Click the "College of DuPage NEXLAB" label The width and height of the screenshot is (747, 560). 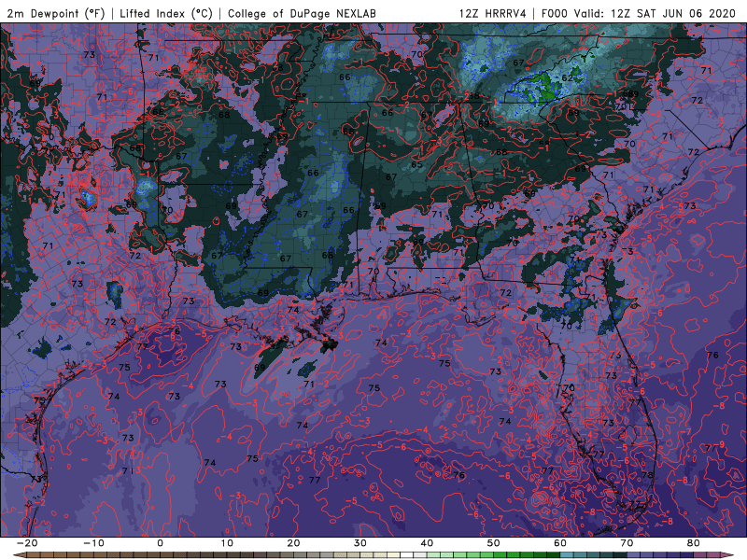(x=302, y=13)
